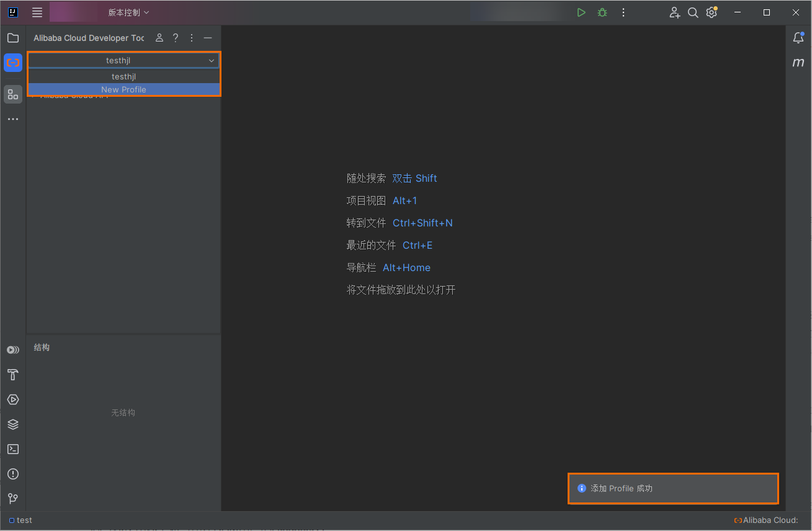Screen dimensions: 812x531
Task: Click the 添加 Profile 成功 notification
Action: (x=673, y=488)
